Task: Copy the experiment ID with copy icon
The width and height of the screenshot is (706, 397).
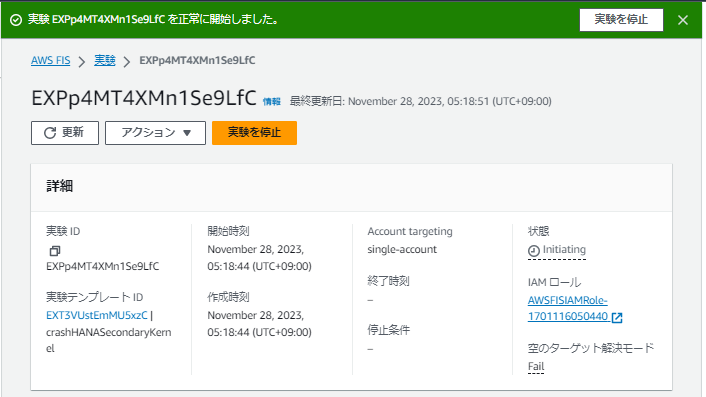Action: tap(55, 251)
